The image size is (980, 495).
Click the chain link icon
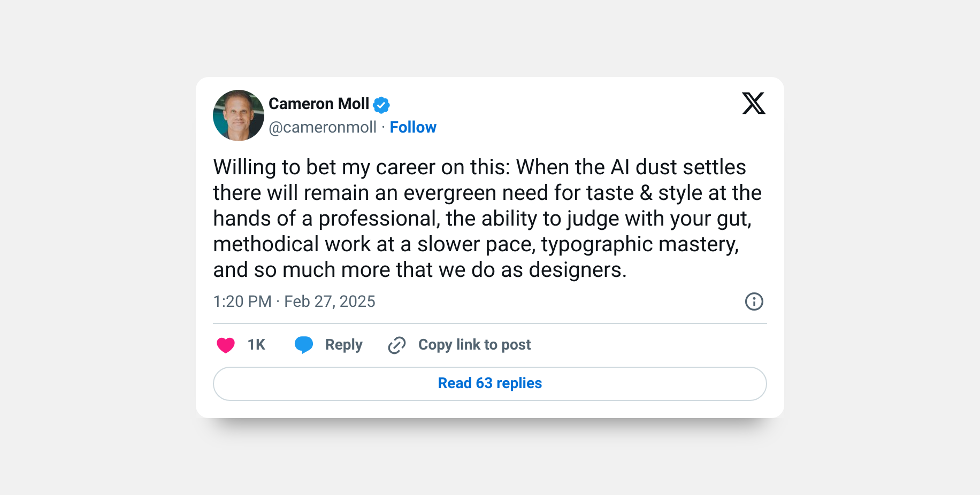[x=397, y=345]
